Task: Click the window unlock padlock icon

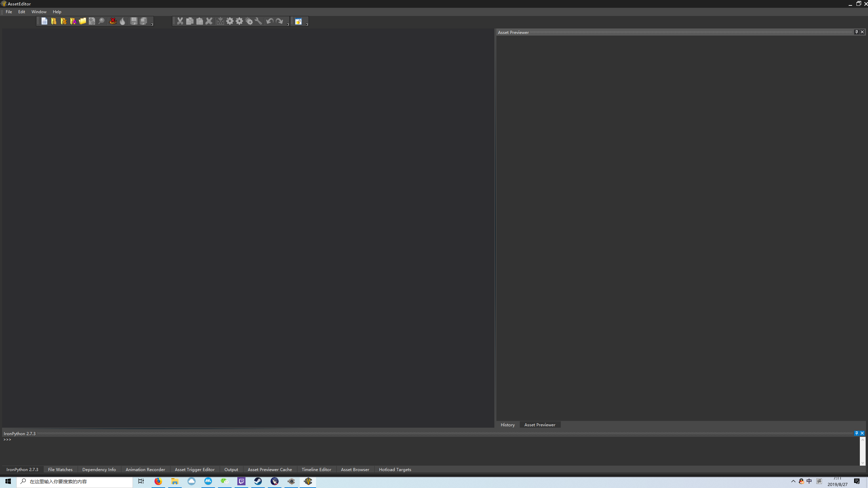Action: click(298, 21)
